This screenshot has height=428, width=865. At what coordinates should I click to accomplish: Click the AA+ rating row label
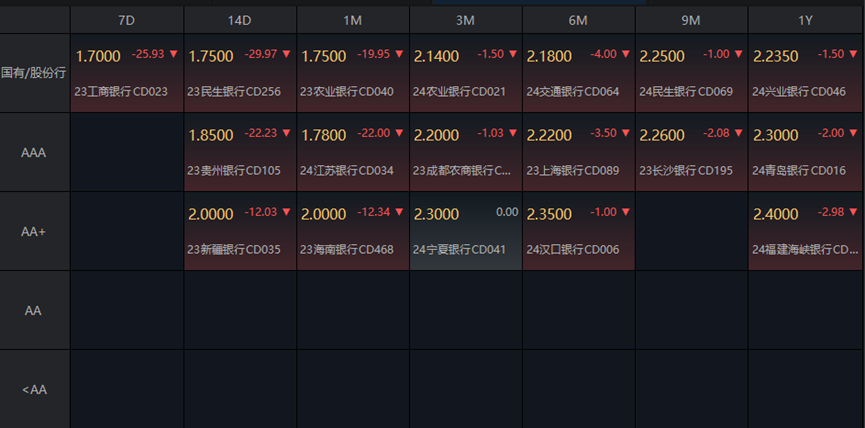(x=35, y=231)
